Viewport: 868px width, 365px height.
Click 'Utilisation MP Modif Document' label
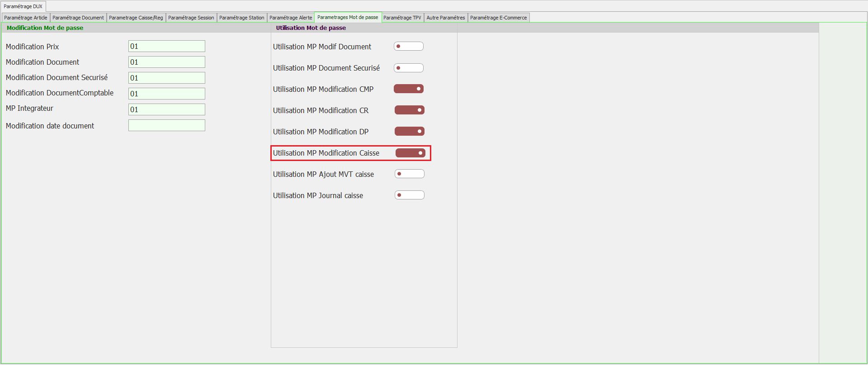pyautogui.click(x=322, y=47)
